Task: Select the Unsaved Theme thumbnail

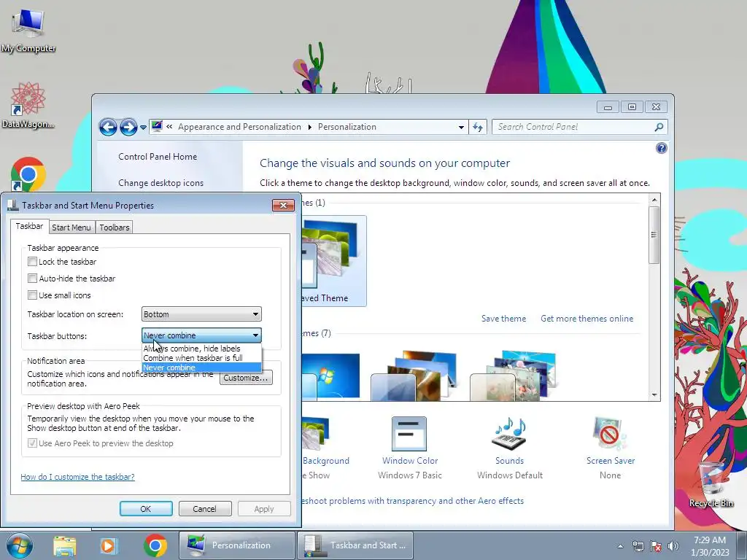Action: 334,261
